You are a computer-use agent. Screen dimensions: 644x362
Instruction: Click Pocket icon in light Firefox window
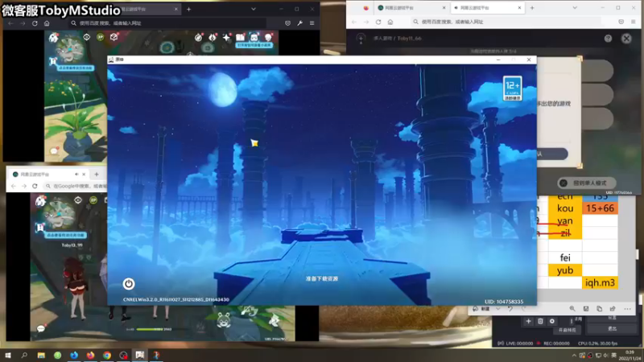click(x=621, y=22)
